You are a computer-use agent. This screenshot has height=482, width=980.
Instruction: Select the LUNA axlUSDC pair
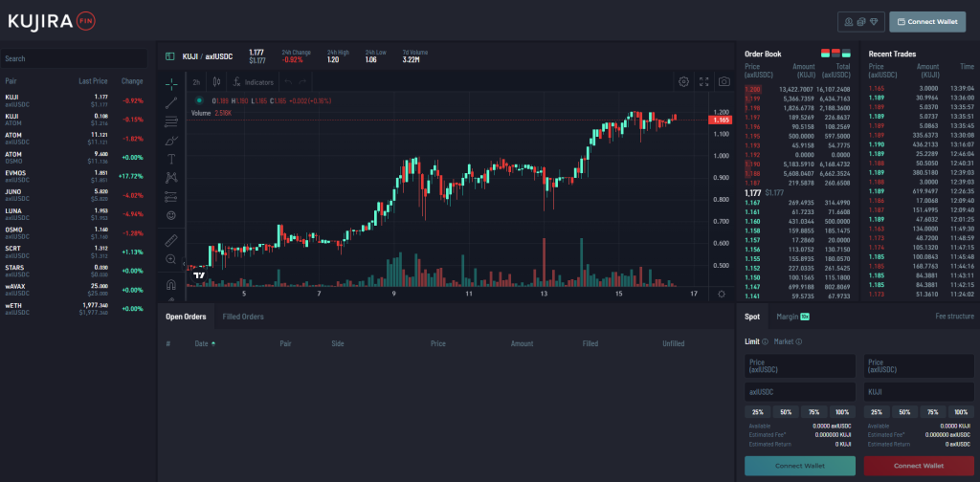coord(74,214)
